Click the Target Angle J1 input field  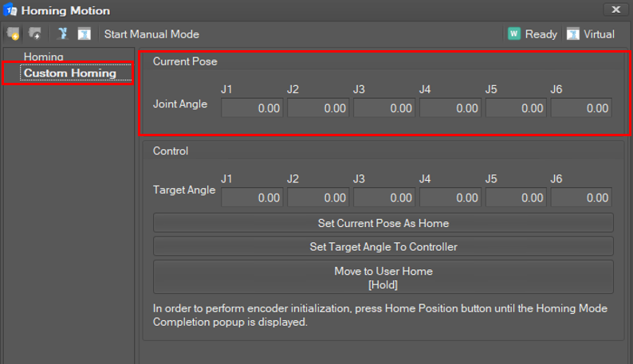tap(252, 198)
